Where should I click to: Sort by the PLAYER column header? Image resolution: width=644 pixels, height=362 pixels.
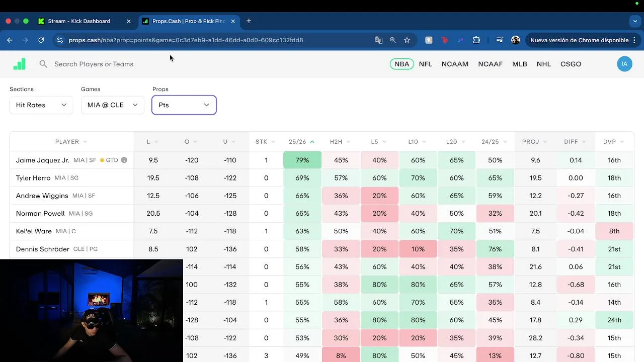coord(71,142)
